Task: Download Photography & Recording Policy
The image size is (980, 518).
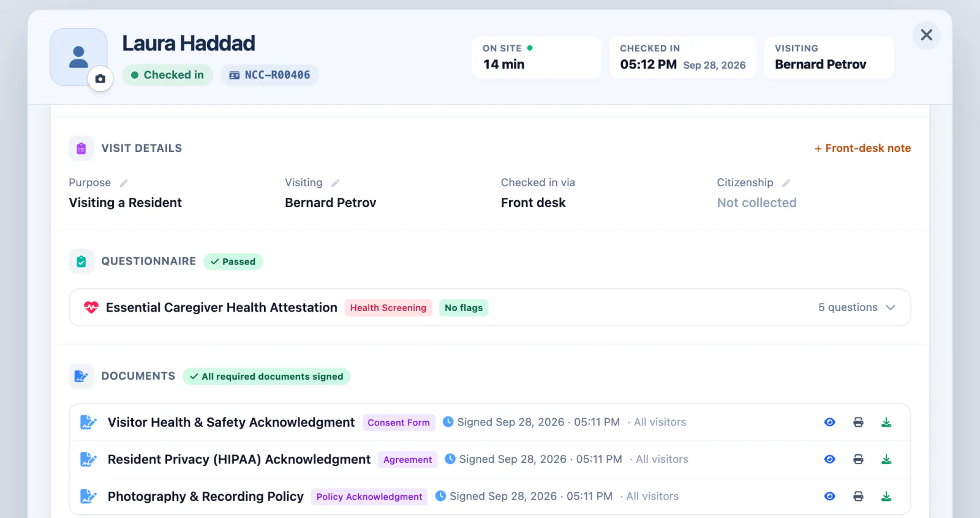Action: click(886, 497)
